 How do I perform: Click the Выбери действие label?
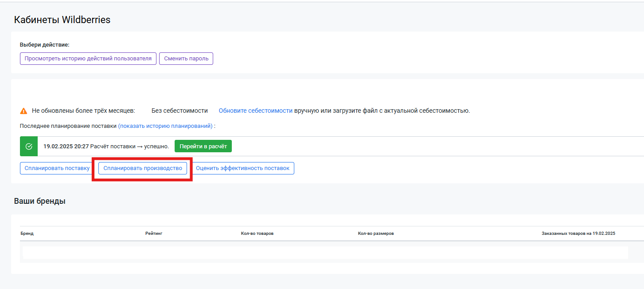point(45,45)
